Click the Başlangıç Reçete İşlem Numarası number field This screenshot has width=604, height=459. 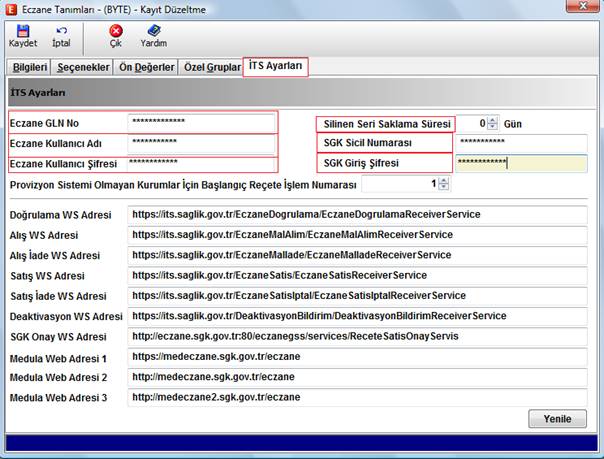400,184
